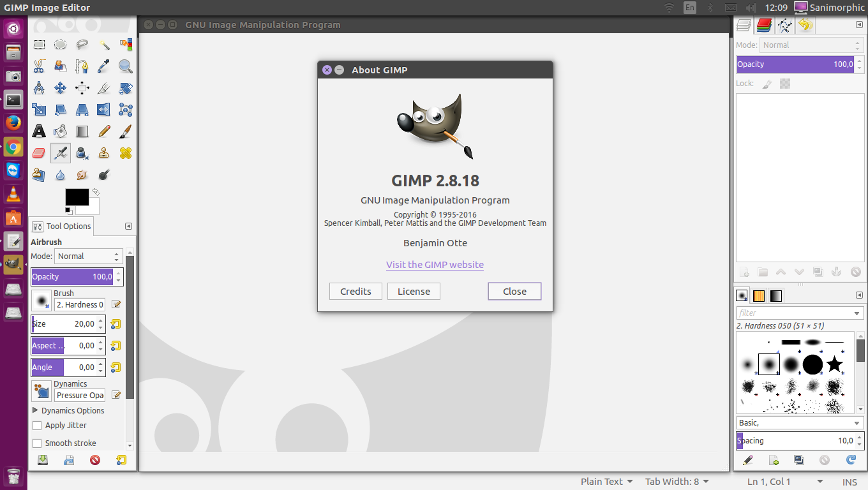This screenshot has height=490, width=868.
Task: Open the Basic brush tag dropdown
Action: [x=800, y=423]
